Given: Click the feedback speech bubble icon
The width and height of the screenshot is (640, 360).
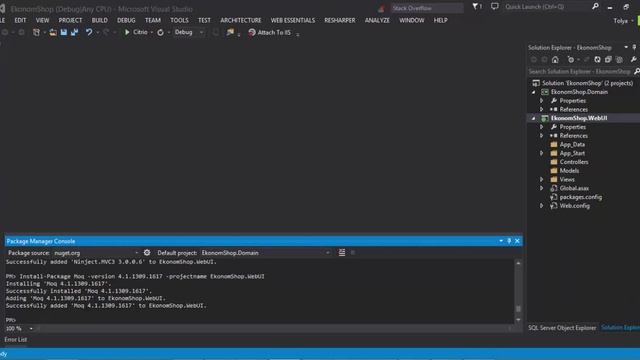Looking at the screenshot, I should 495,7.
